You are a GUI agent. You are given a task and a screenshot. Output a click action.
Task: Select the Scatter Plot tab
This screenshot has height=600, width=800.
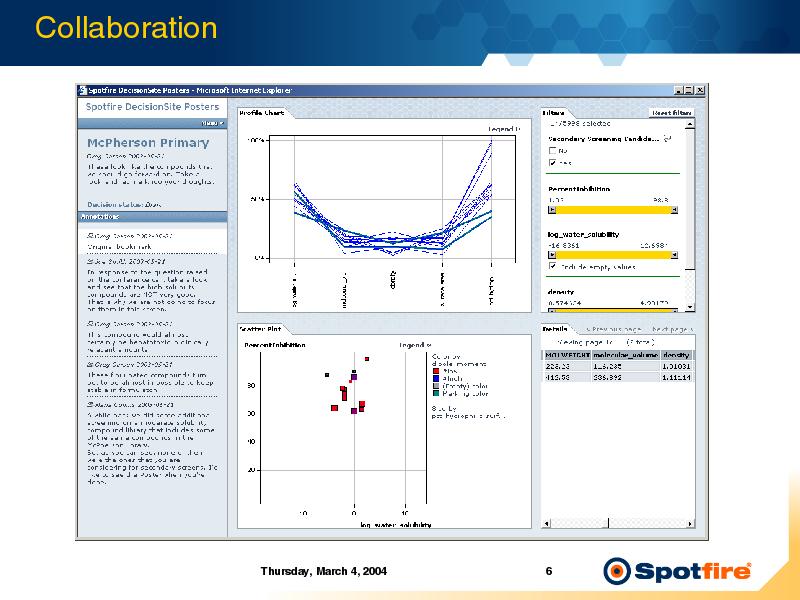click(260, 329)
